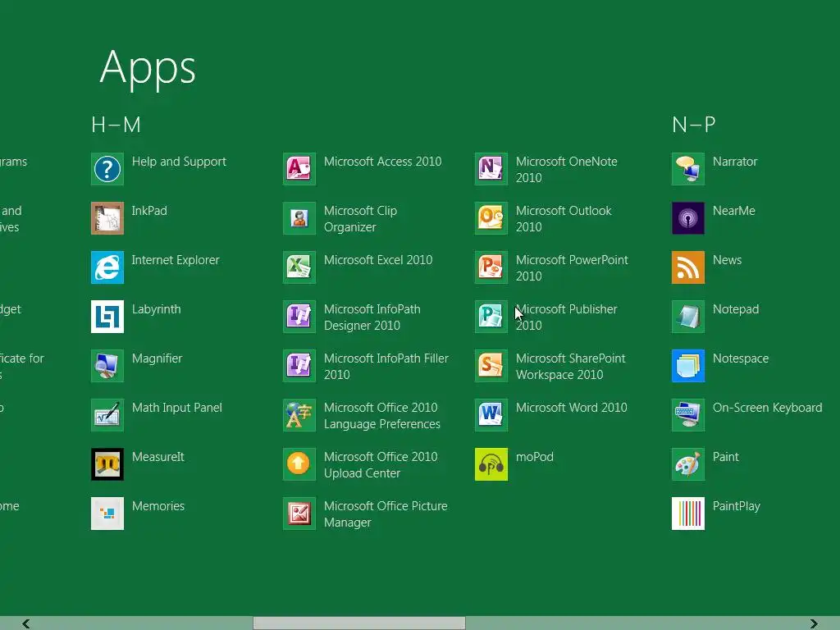Open InfoPath Designer 2010 icon

[x=299, y=317]
